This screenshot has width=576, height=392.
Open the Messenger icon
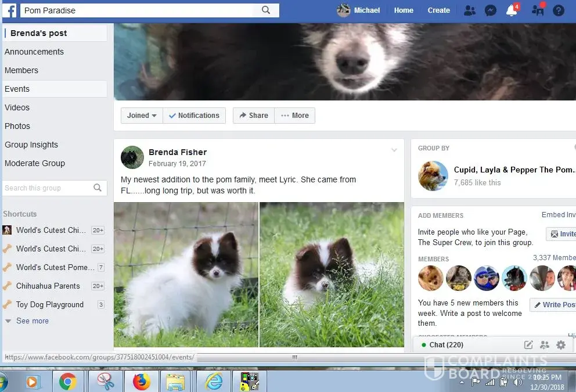[x=490, y=10]
